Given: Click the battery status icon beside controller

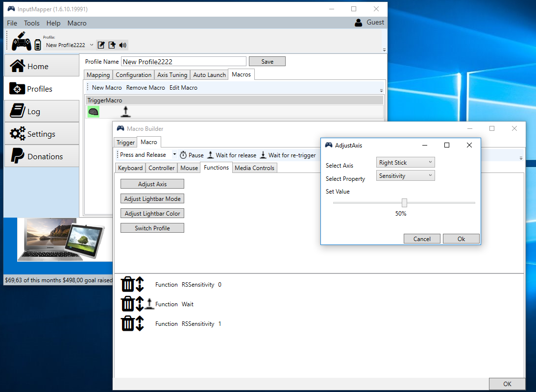Looking at the screenshot, I should click(38, 45).
